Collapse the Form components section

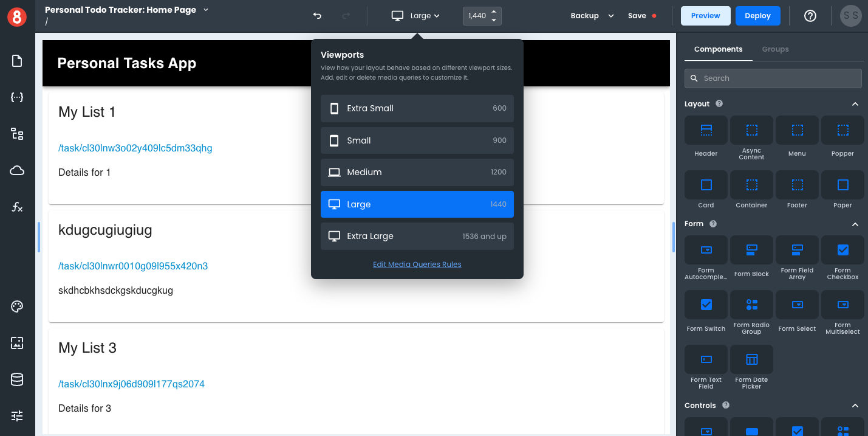coord(855,224)
